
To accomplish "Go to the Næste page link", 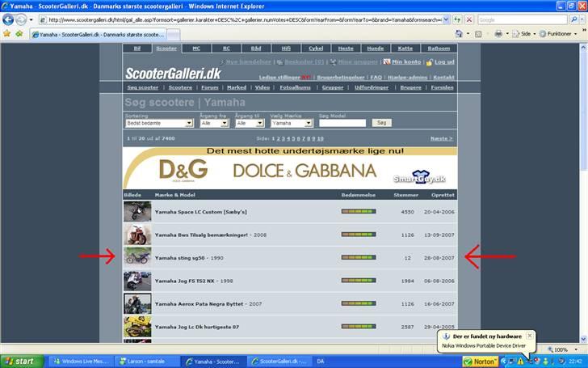I will [x=441, y=138].
